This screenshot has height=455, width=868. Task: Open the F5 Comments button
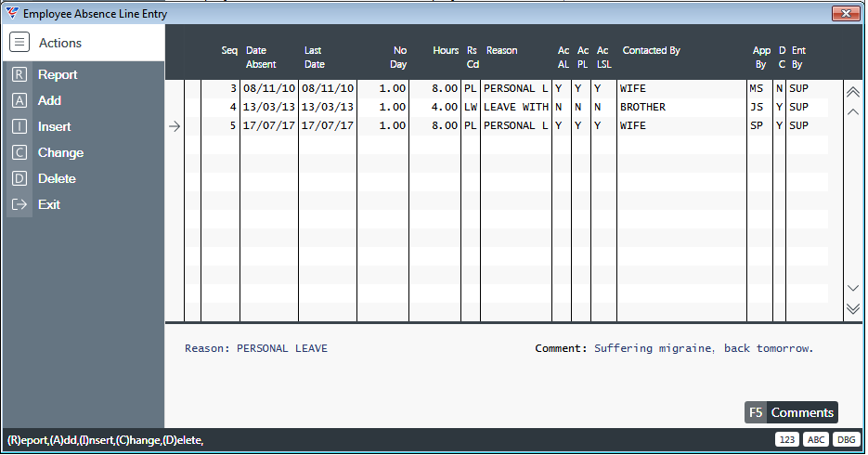coord(791,412)
